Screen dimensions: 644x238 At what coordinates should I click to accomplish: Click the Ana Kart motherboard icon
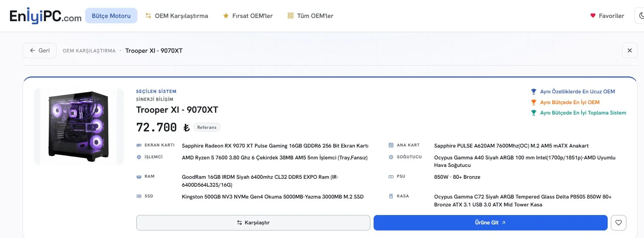click(x=391, y=145)
